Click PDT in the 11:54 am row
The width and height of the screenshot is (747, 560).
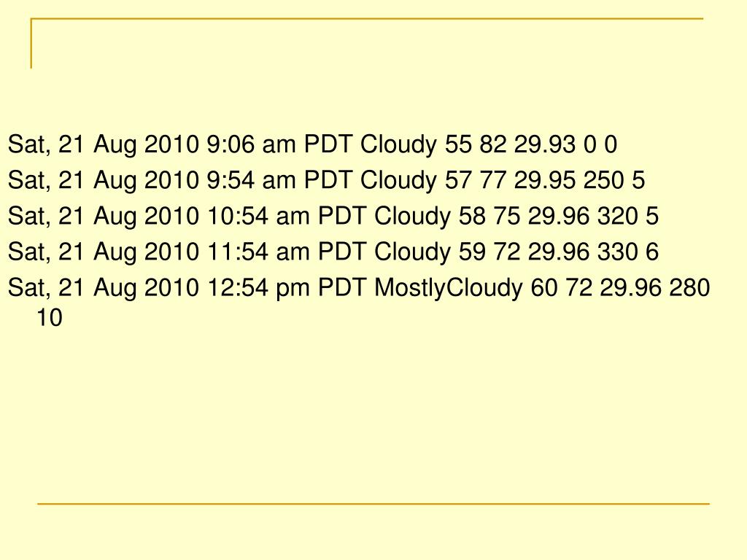pos(342,252)
